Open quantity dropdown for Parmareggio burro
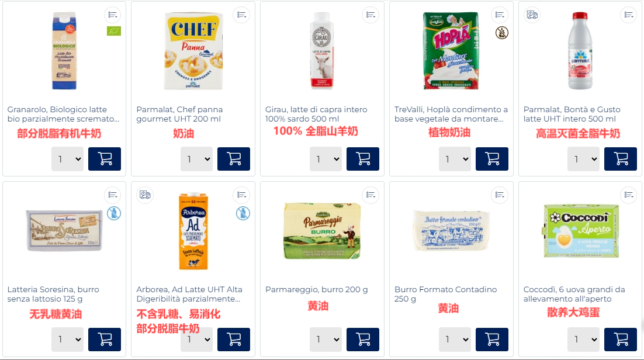644x360 pixels. tap(326, 340)
